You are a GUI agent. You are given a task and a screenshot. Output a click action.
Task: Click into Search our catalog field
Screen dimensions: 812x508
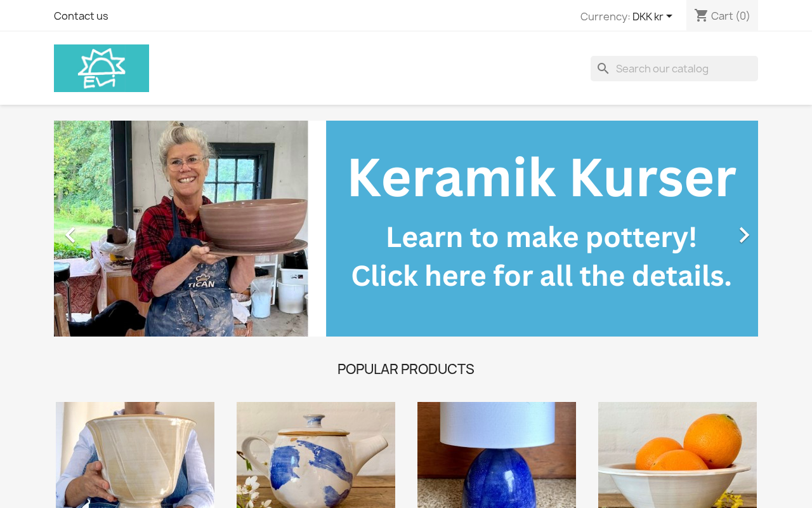[x=674, y=69]
